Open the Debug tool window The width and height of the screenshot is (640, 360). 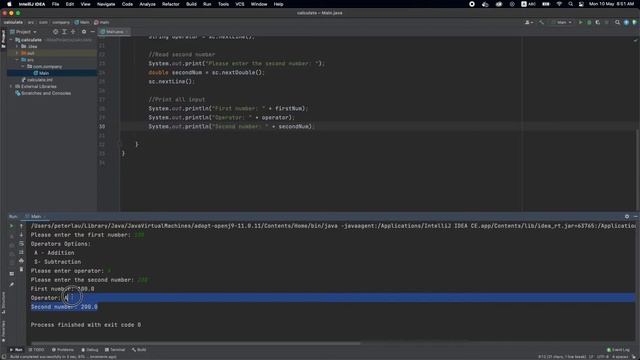coord(90,350)
